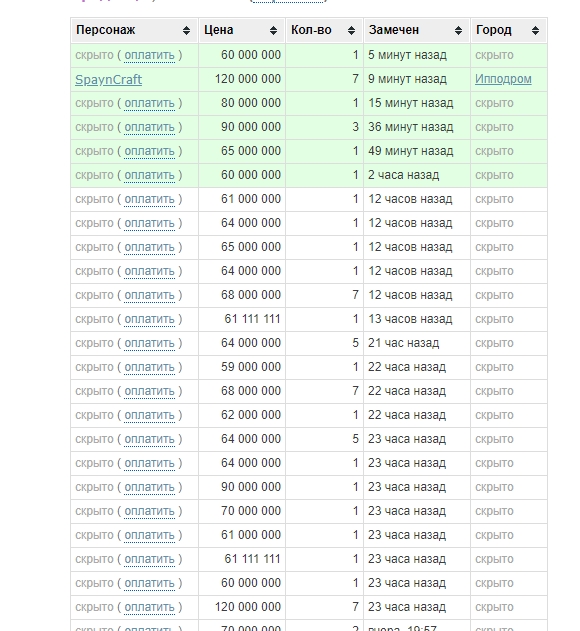
Task: Click оплатить in the 62 000 000 row
Action: coord(149,415)
